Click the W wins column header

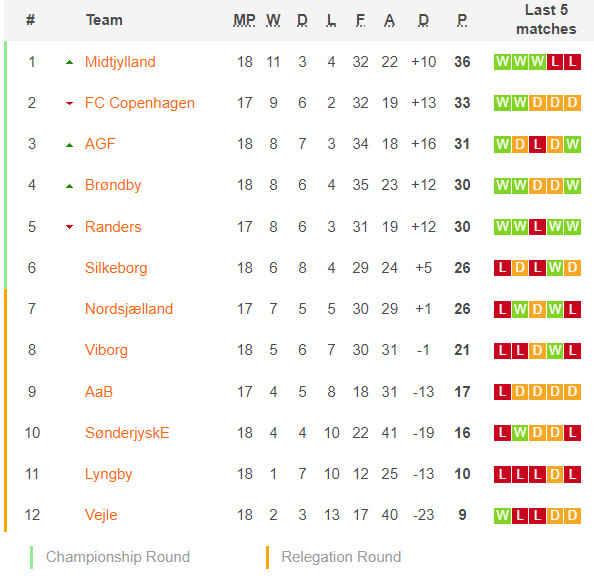point(273,20)
